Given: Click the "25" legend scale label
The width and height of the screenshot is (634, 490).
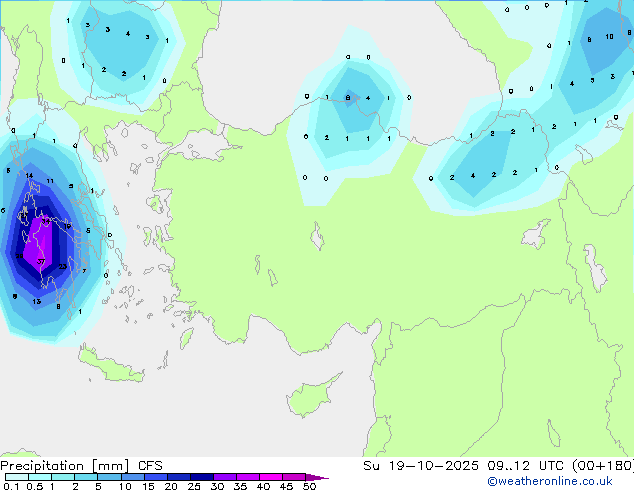Looking at the screenshot, I should tap(194, 486).
